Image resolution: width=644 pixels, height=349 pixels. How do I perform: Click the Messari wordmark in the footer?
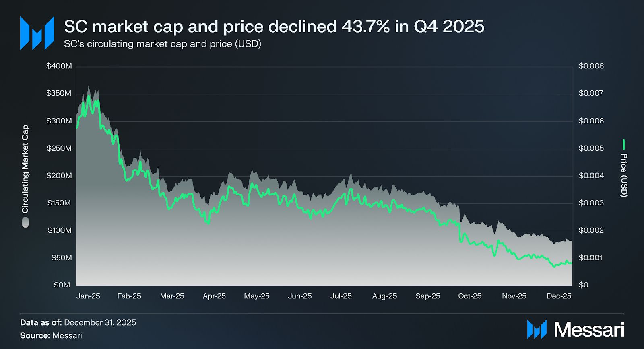click(x=589, y=330)
